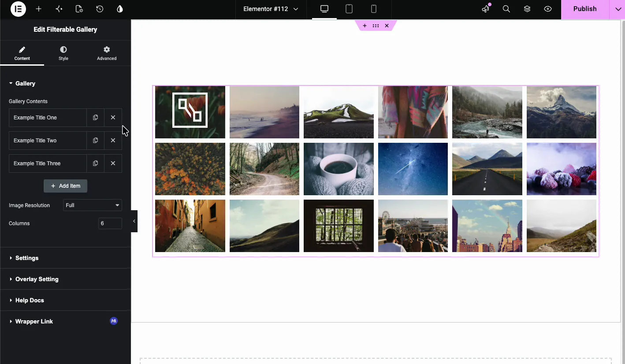Switch to the Advanced tab

pyautogui.click(x=107, y=53)
